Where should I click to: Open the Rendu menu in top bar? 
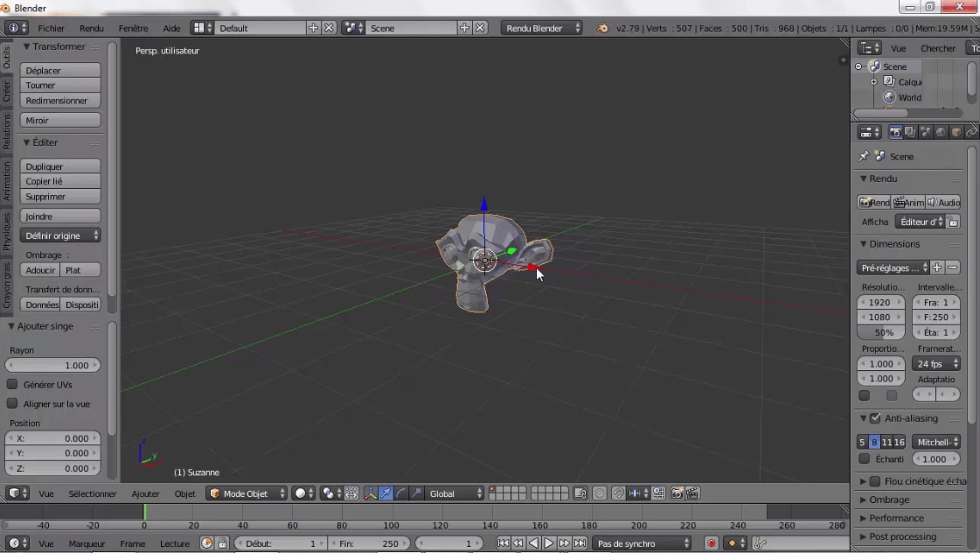pyautogui.click(x=91, y=27)
